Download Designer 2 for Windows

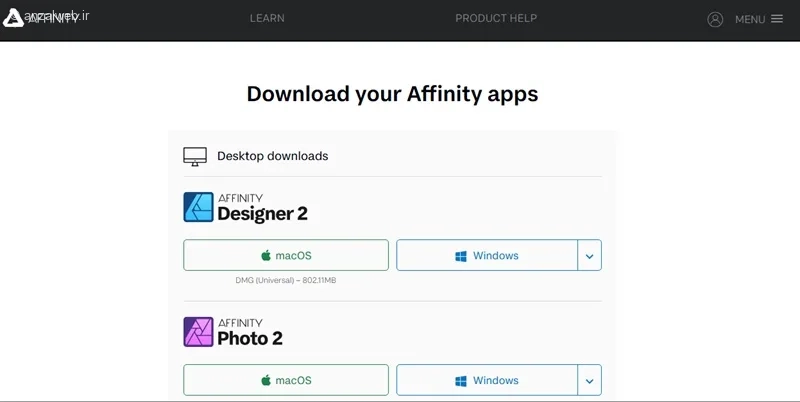487,255
